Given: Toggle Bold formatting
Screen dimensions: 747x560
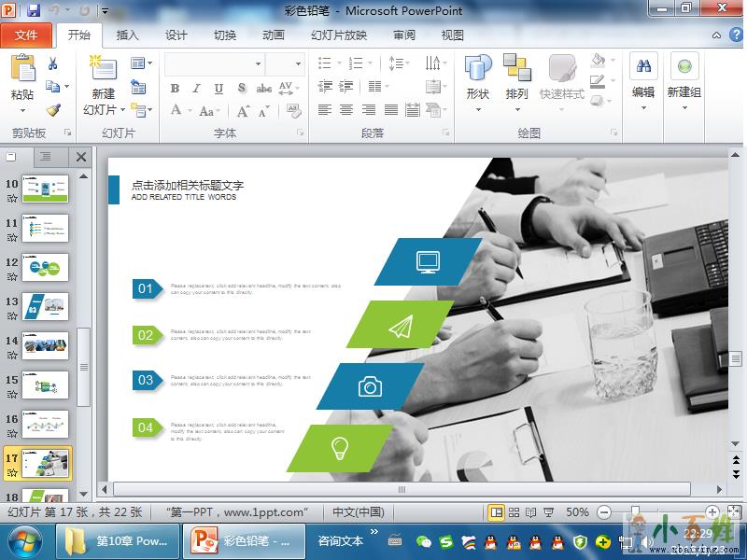Looking at the screenshot, I should point(175,89).
